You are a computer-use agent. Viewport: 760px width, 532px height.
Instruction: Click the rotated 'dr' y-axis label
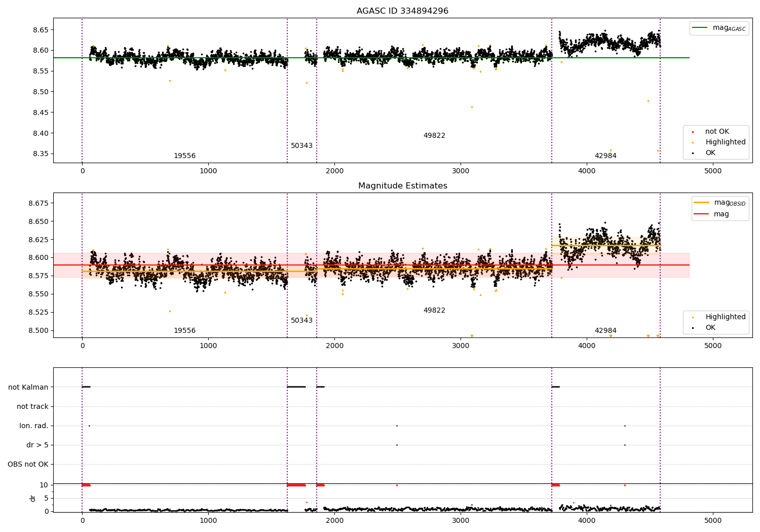pyautogui.click(x=33, y=498)
